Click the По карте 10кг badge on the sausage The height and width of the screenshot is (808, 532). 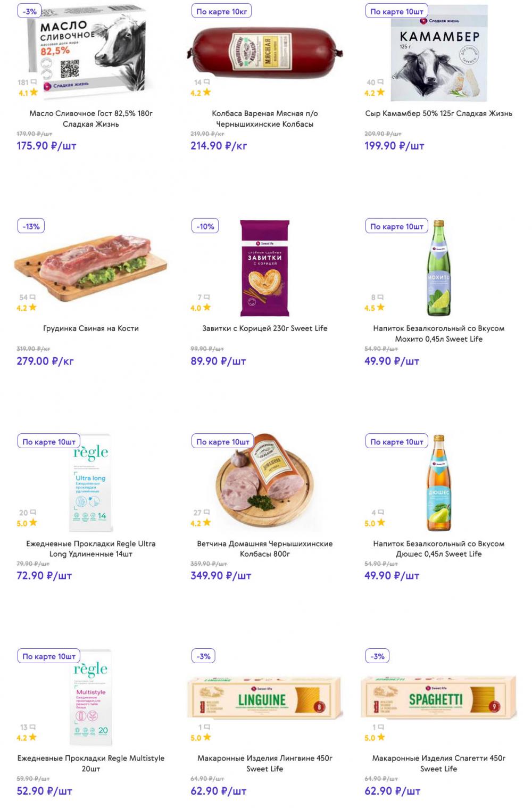[x=221, y=11]
